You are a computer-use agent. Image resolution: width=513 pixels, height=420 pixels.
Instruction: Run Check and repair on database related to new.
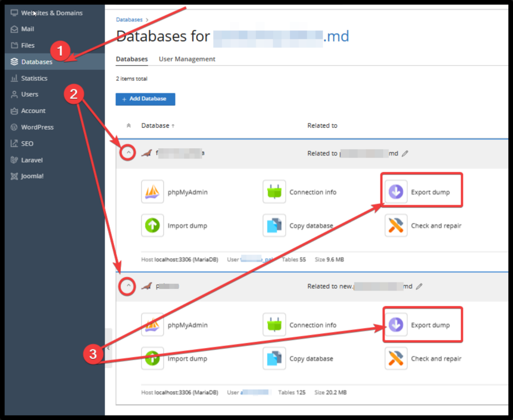click(423, 359)
